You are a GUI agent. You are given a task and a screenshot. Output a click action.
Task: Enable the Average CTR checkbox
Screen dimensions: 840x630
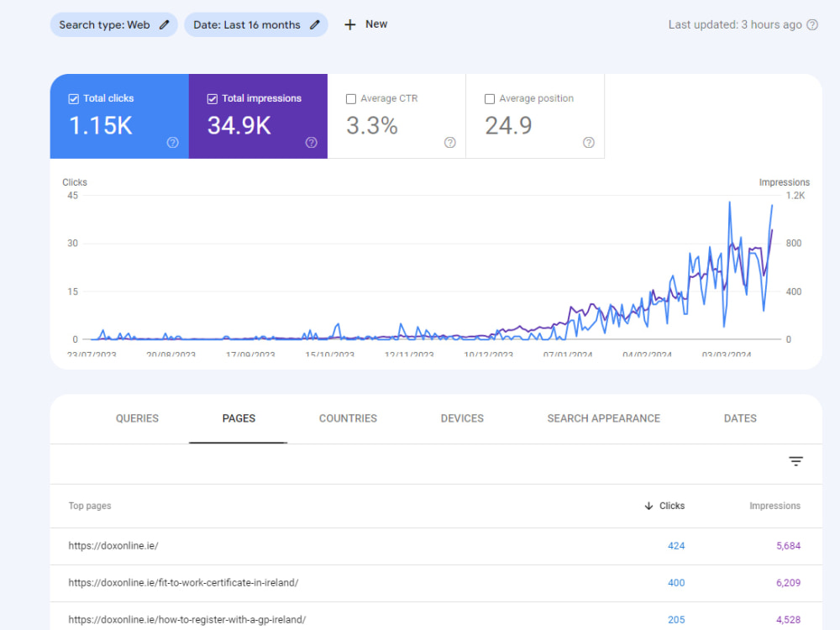point(351,98)
